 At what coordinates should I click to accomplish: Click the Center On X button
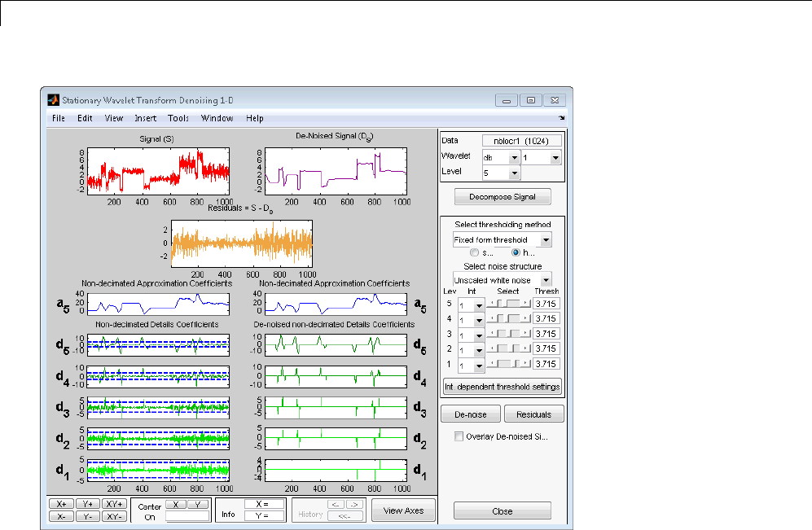coord(175,505)
